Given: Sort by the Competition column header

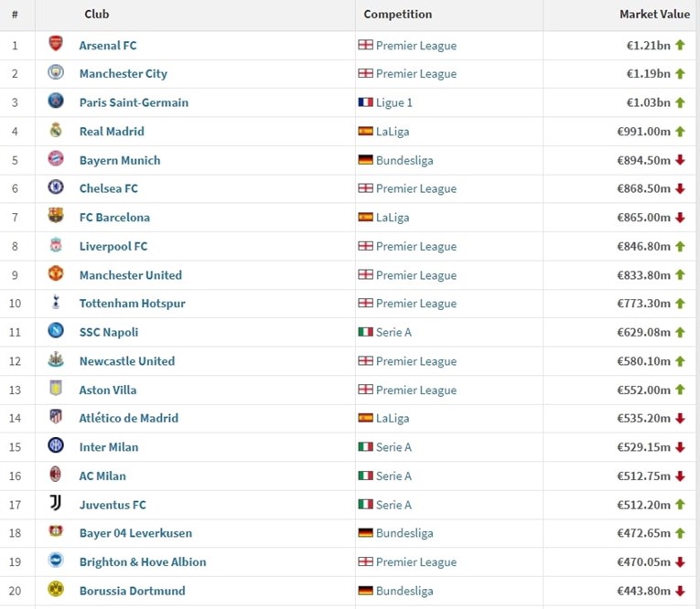Looking at the screenshot, I should 398,15.
